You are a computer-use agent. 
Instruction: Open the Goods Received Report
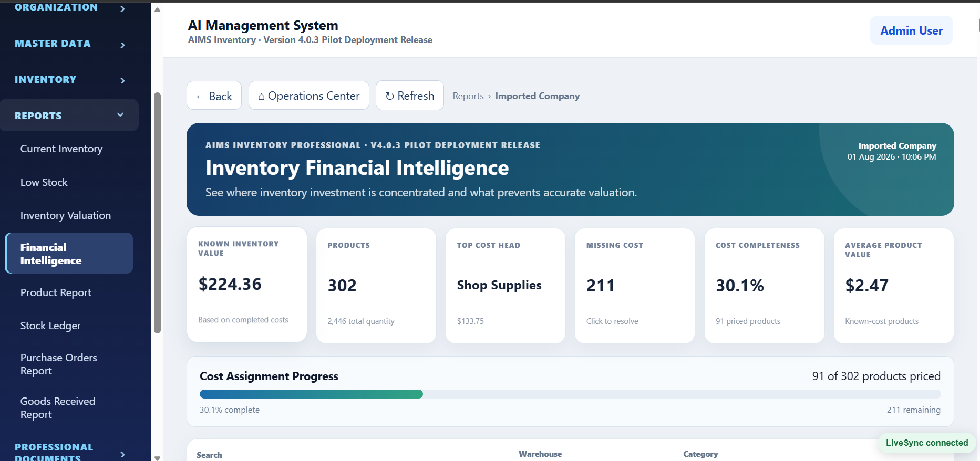pyautogui.click(x=69, y=407)
